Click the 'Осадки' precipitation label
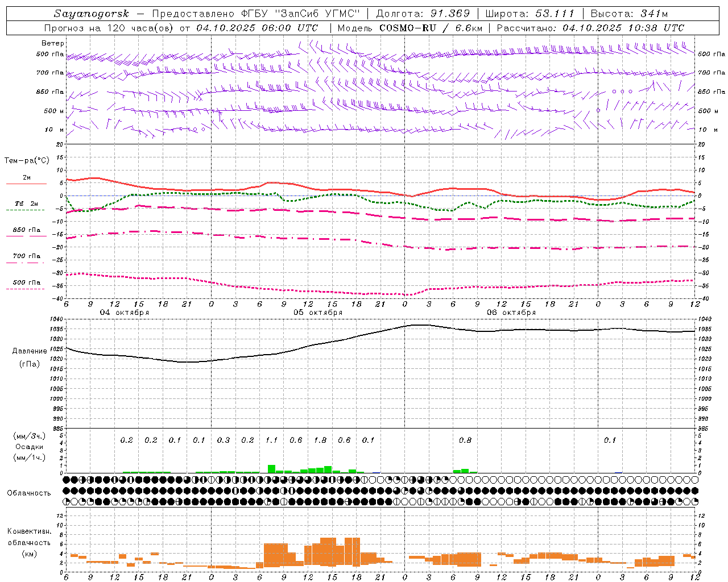Image resolution: width=728 pixels, height=582 pixels. click(30, 447)
